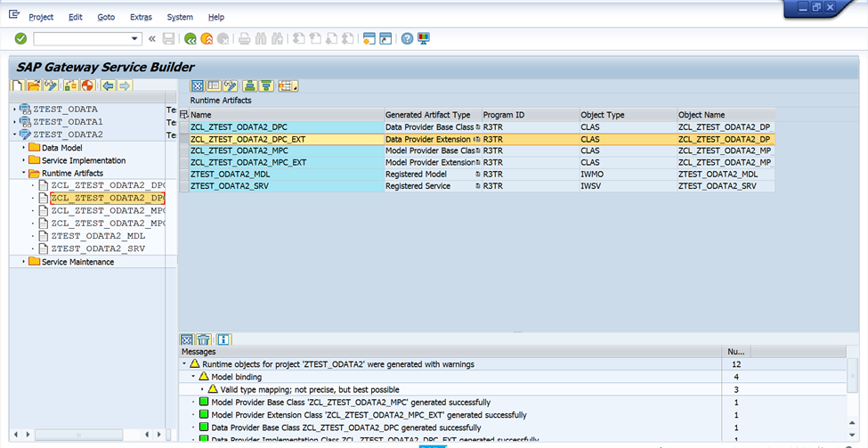Click the Create New Session icon
The width and height of the screenshot is (868, 448).
pyautogui.click(x=369, y=39)
